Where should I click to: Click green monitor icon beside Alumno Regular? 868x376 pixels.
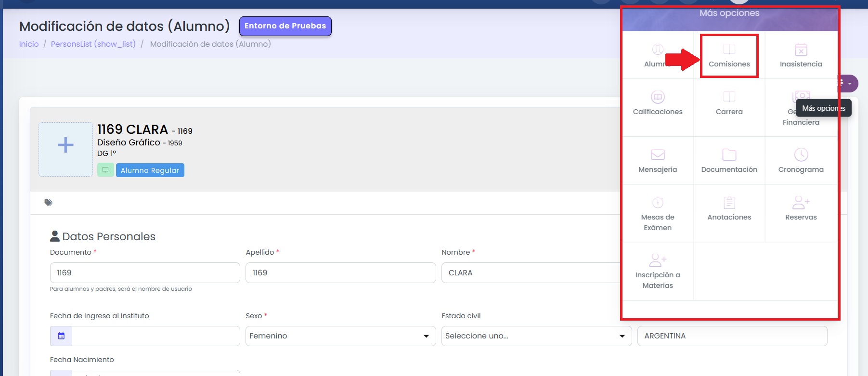[x=105, y=170]
